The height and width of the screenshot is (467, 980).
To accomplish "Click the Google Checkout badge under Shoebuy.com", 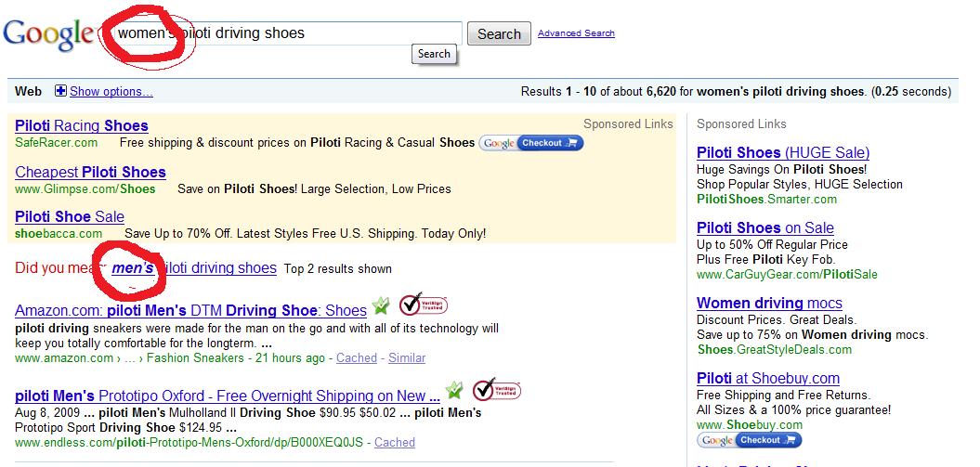I will point(750,440).
